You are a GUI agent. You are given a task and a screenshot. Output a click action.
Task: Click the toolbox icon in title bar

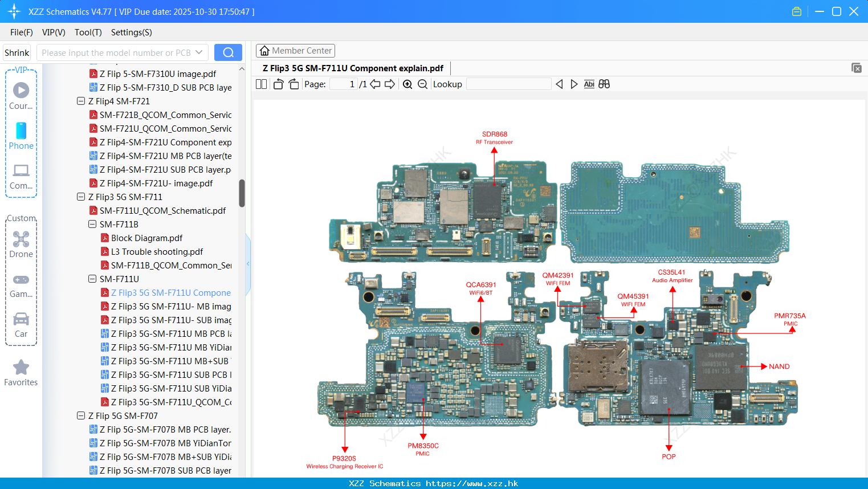point(797,11)
